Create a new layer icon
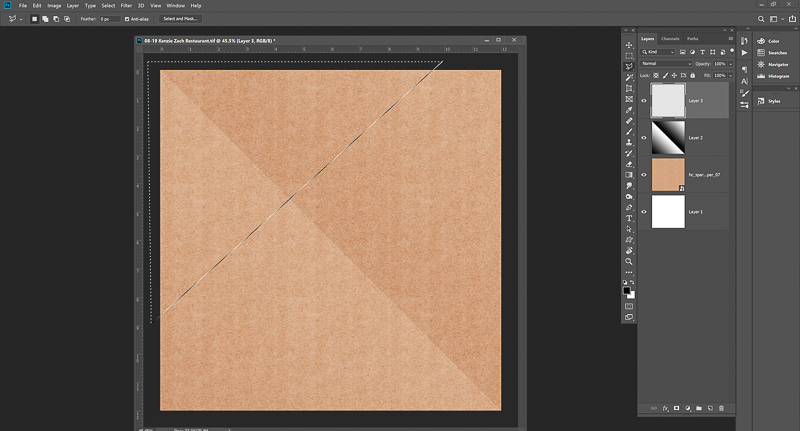Screen dimensions: 800x431 tap(710, 408)
